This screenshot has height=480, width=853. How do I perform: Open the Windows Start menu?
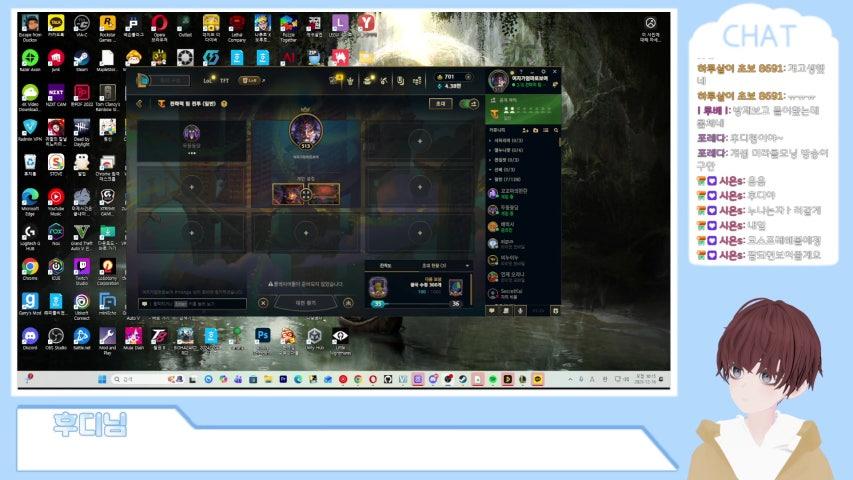[x=102, y=379]
